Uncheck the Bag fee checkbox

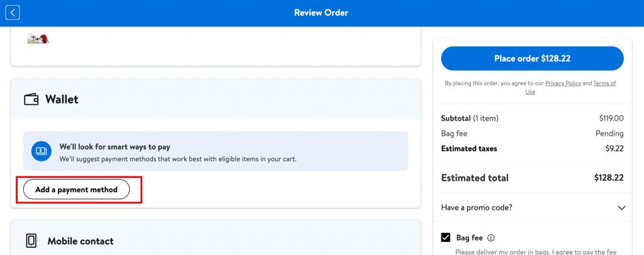coord(446,237)
